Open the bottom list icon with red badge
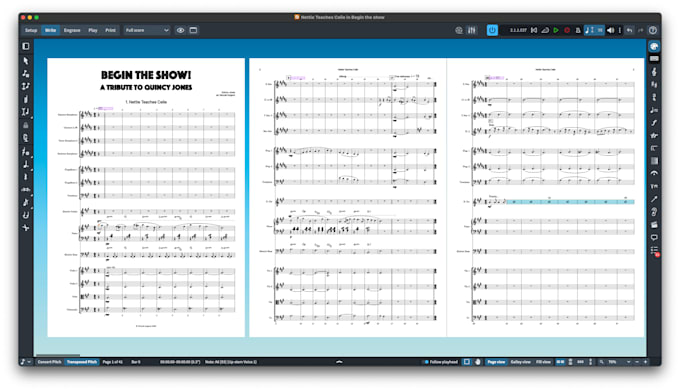Image resolution: width=680 pixels, height=391 pixels. [655, 251]
